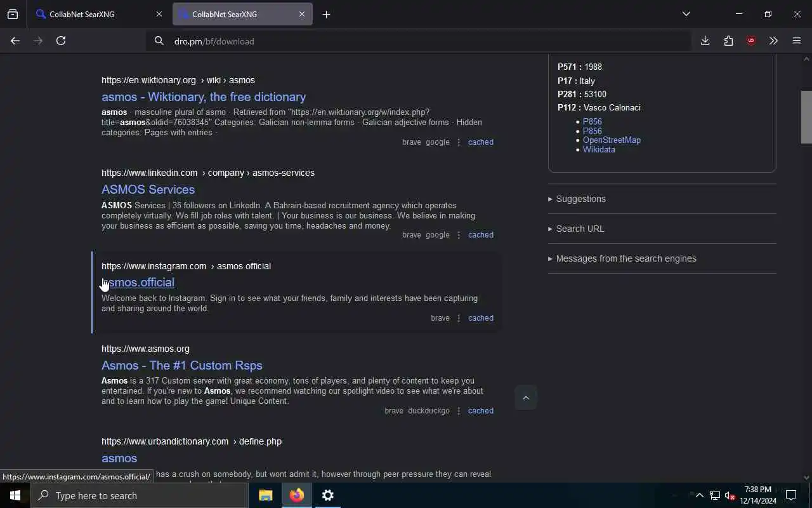812x508 pixels.
Task: Click the page vertical scrollbar thumb
Action: pos(806,117)
